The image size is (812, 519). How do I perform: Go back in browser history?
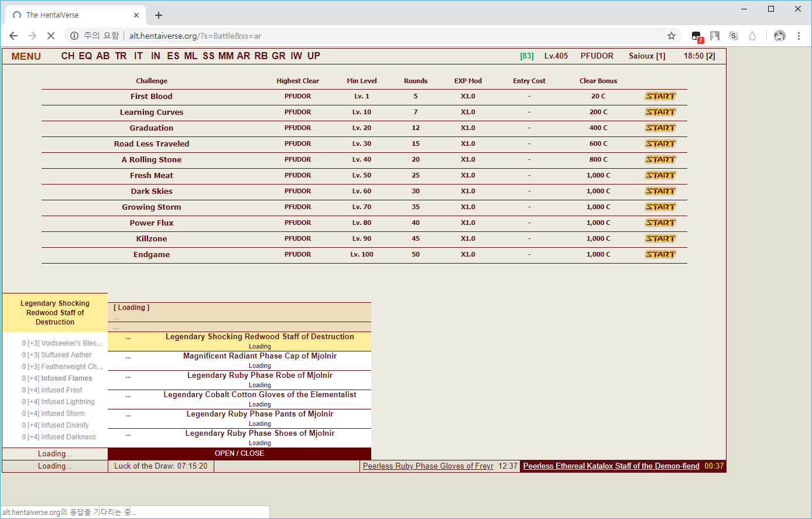pos(13,36)
